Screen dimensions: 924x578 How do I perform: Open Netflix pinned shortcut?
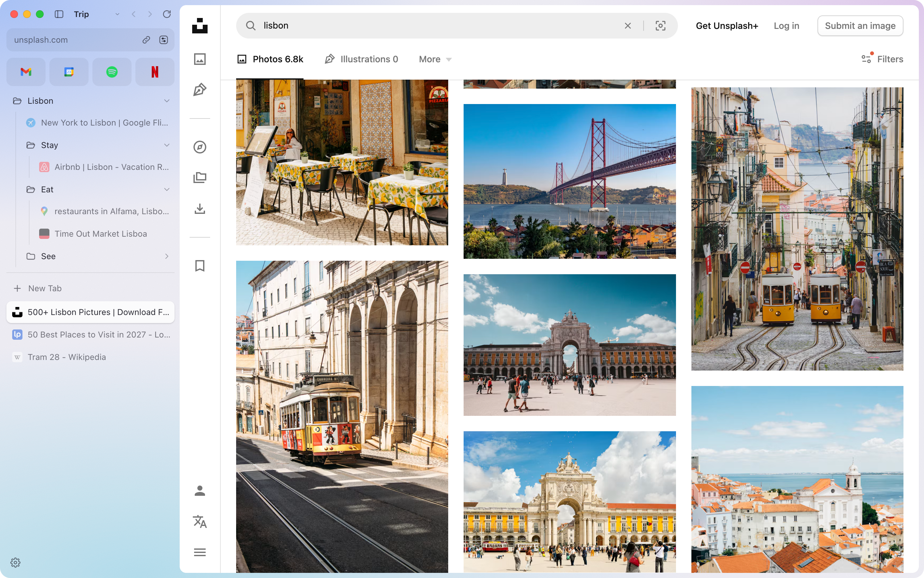point(155,72)
